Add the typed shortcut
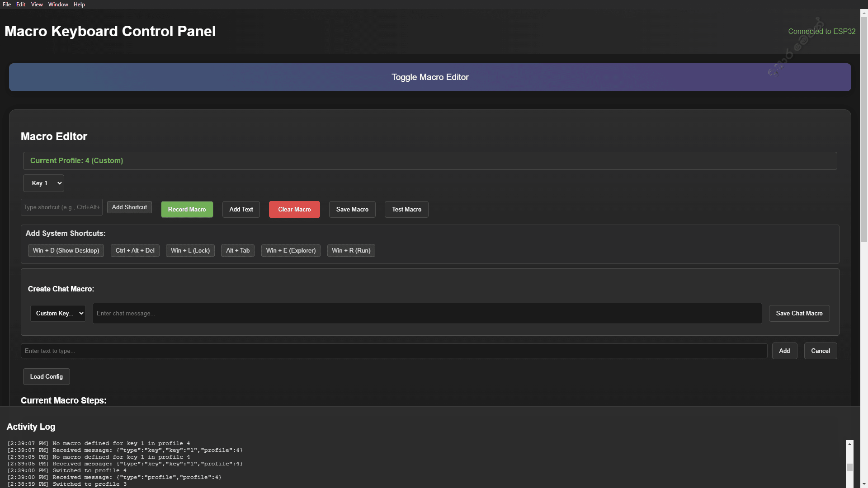This screenshot has width=868, height=488. point(129,207)
